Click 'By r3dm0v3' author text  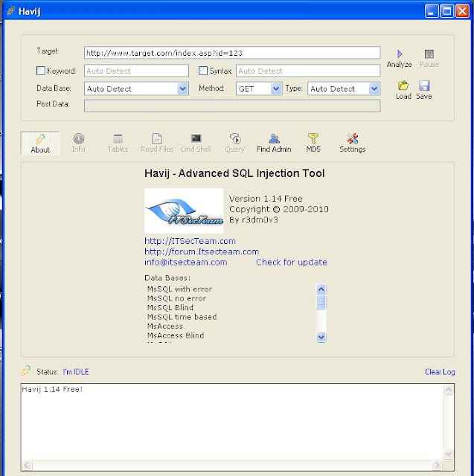point(254,220)
